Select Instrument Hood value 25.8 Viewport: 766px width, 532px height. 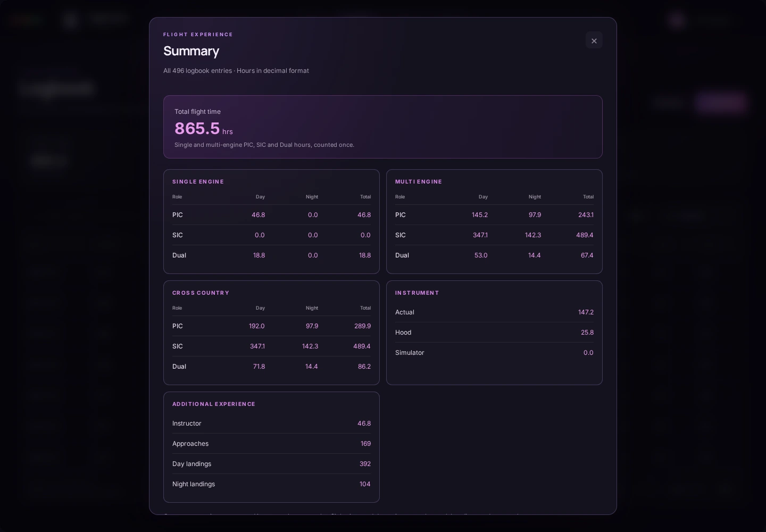pyautogui.click(x=587, y=332)
